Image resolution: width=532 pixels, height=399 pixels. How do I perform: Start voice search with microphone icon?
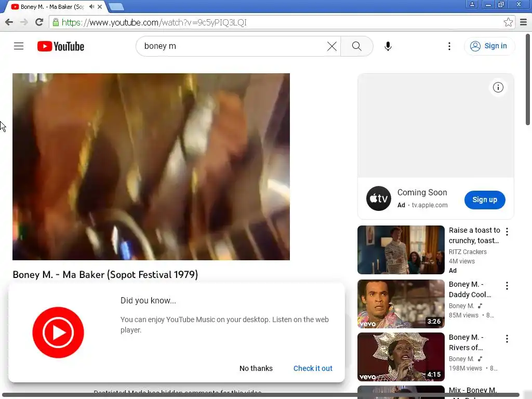point(388,46)
